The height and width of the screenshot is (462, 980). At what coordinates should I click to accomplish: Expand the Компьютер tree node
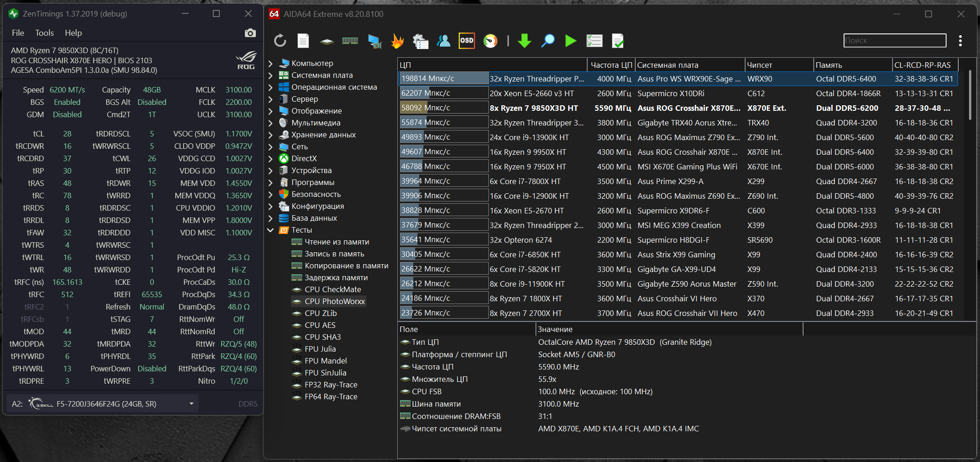[x=271, y=63]
